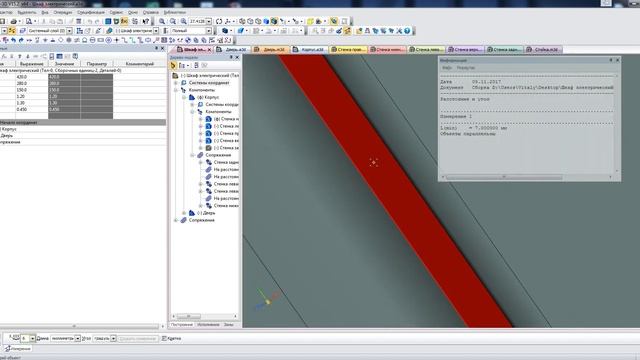Click the Комментарий column header

[140, 64]
